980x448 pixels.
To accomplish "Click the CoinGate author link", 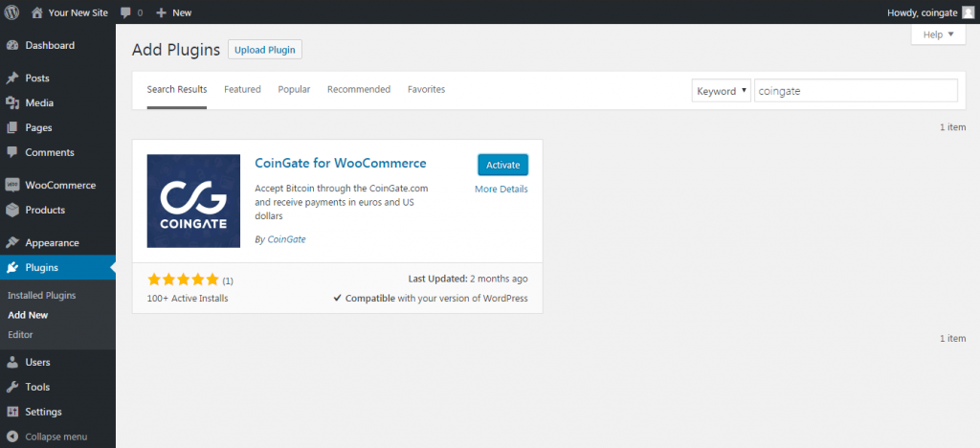I will tap(286, 239).
